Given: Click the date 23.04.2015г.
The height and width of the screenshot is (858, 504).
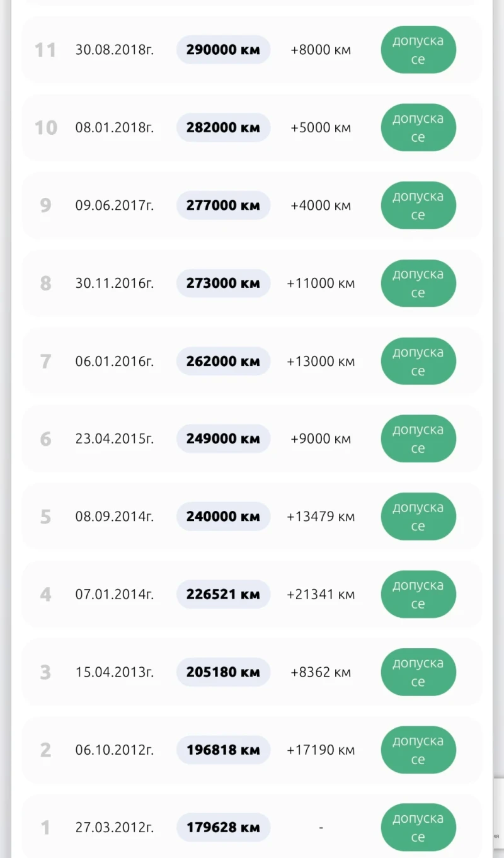Looking at the screenshot, I should coord(114,439).
